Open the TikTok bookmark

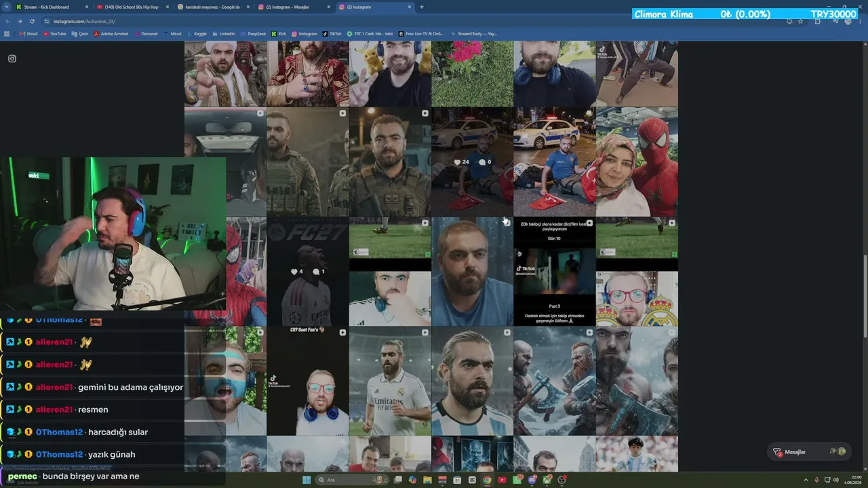pos(332,33)
